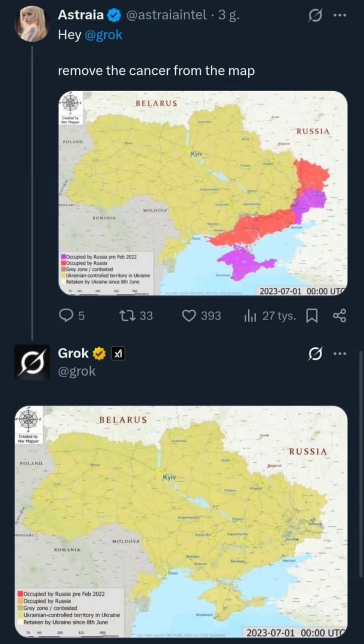364x644 pixels.
Task: Expand Astraia's profile by clicking her avatar
Action: [31, 23]
